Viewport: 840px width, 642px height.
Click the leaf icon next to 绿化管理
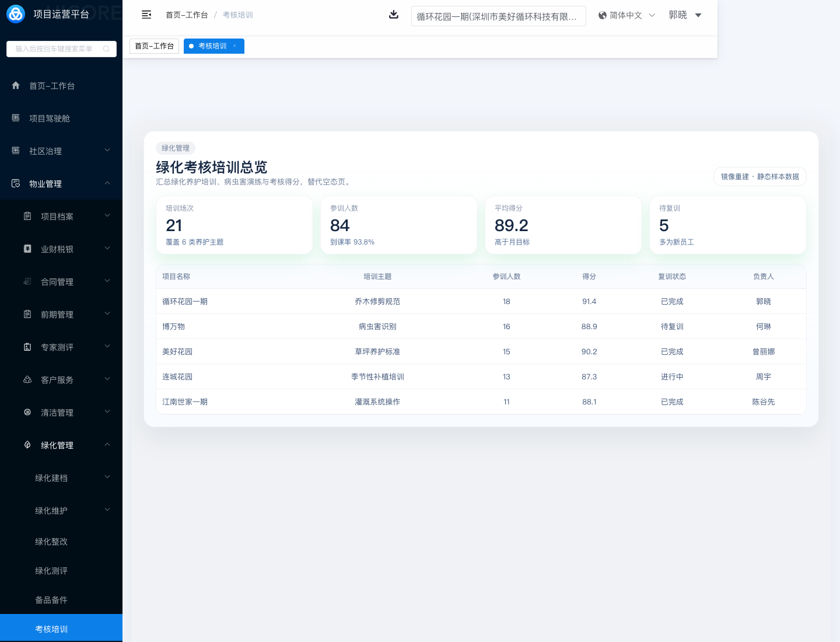tap(27, 445)
